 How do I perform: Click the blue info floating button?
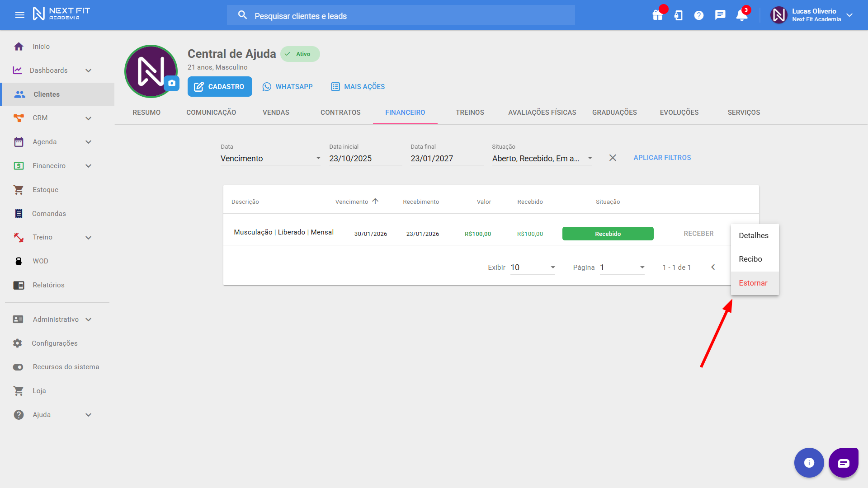809,463
